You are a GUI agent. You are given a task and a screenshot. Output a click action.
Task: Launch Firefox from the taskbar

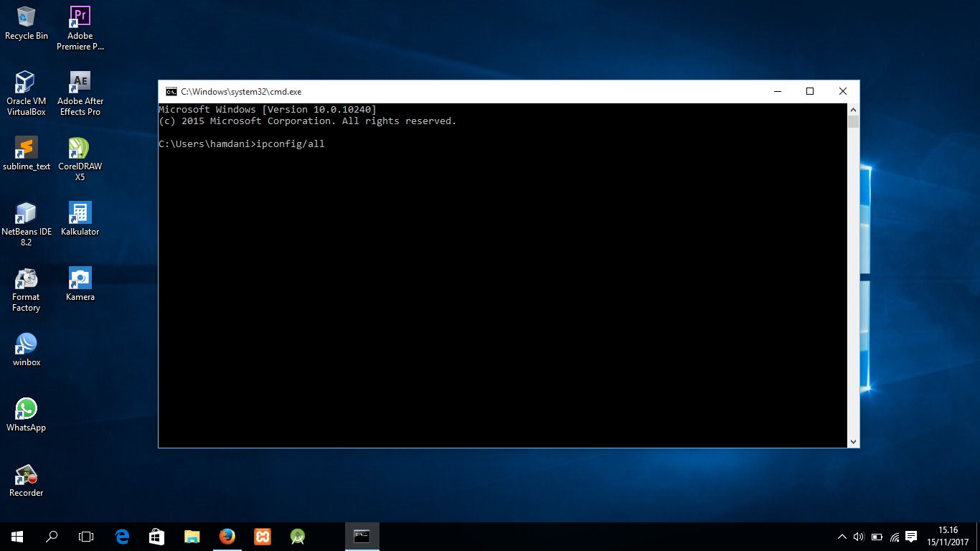coord(227,536)
